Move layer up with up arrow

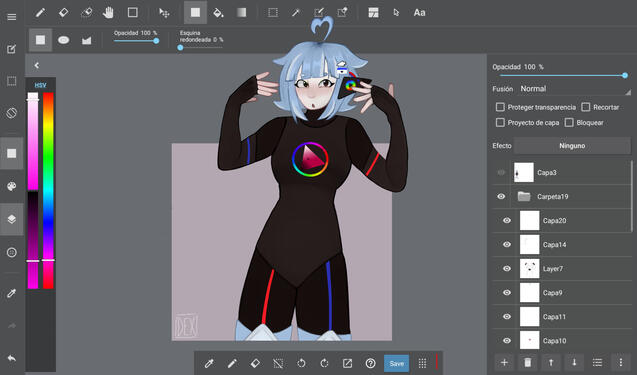551,362
